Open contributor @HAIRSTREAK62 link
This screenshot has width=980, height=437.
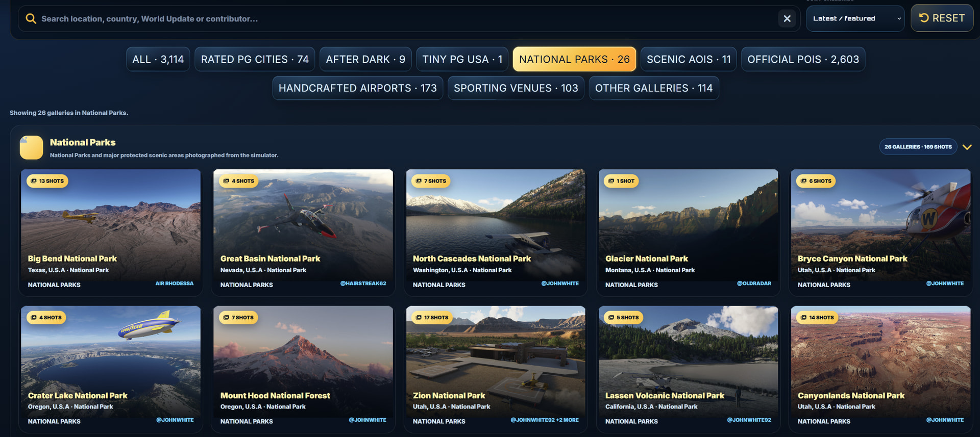[363, 284]
